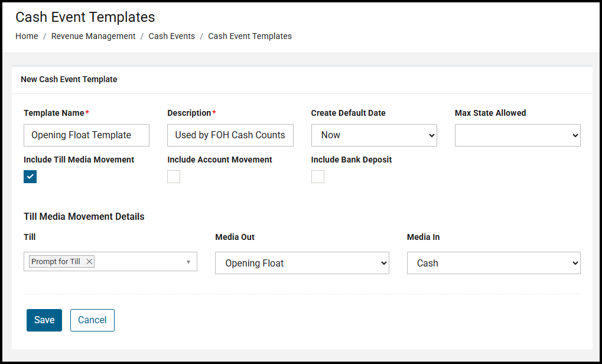The image size is (602, 364).
Task: Click the Media In label
Action: point(424,238)
